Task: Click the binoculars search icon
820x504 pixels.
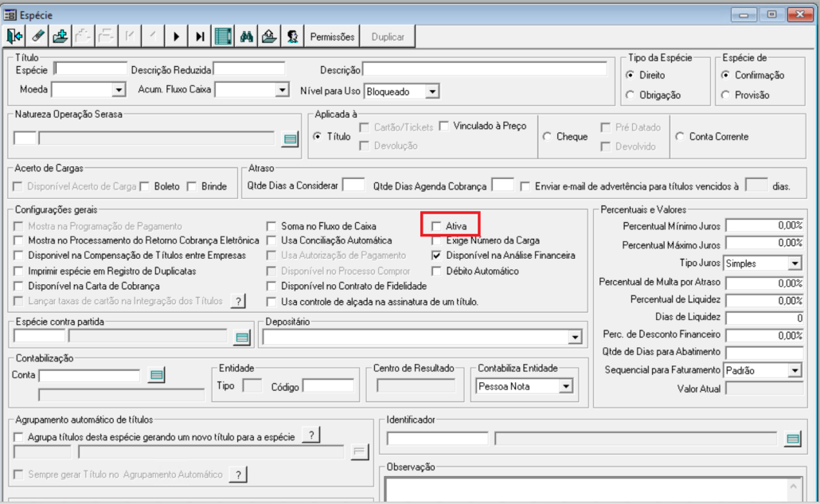Action: click(x=246, y=37)
